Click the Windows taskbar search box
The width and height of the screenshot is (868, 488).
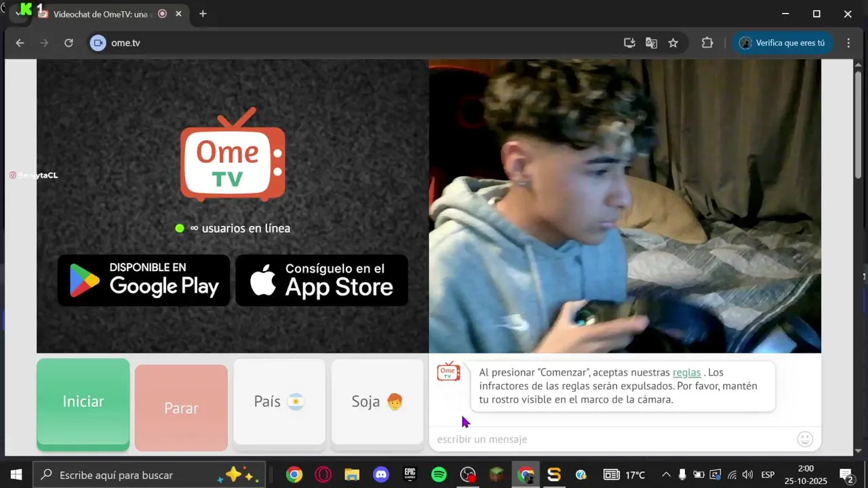click(x=149, y=475)
